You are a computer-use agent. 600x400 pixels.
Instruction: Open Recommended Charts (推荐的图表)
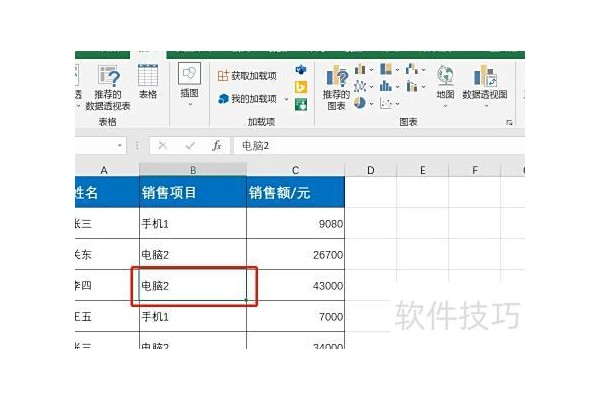(x=336, y=88)
